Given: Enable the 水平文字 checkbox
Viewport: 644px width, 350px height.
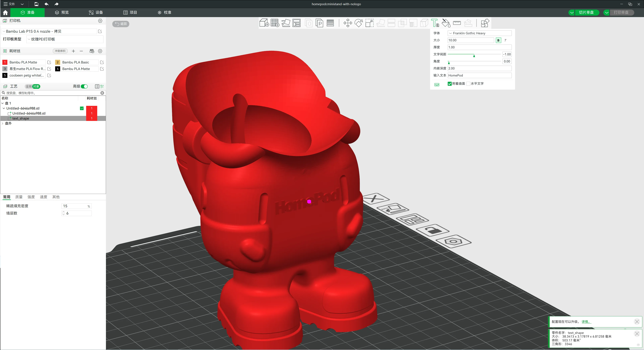Looking at the screenshot, I should coord(468,84).
